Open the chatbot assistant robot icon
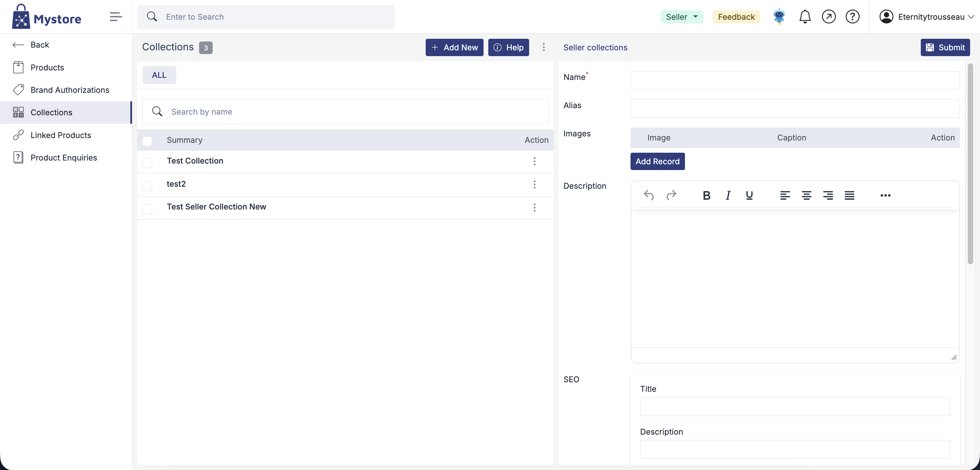The height and width of the screenshot is (470, 980). pos(779,17)
